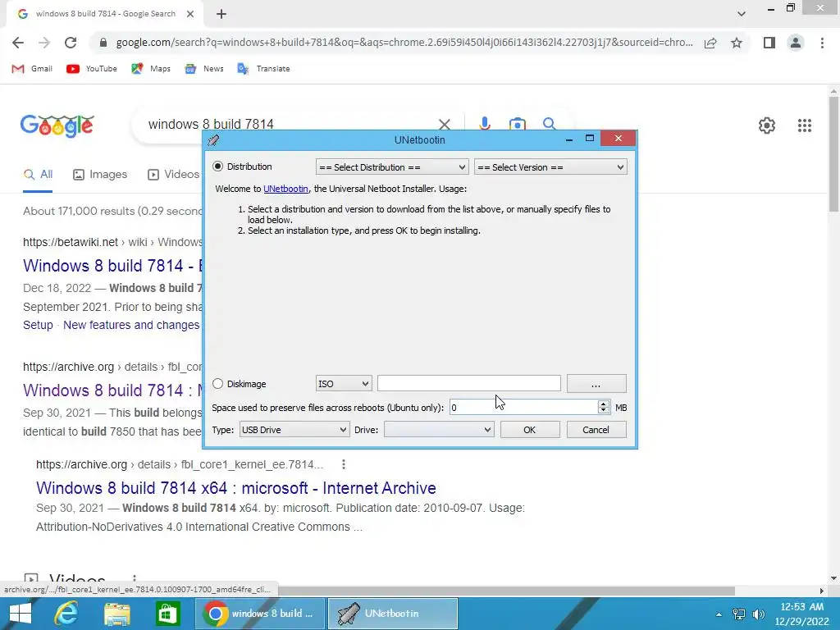Increase the persistent space value with up arrow
The image size is (840, 630).
coord(604,404)
